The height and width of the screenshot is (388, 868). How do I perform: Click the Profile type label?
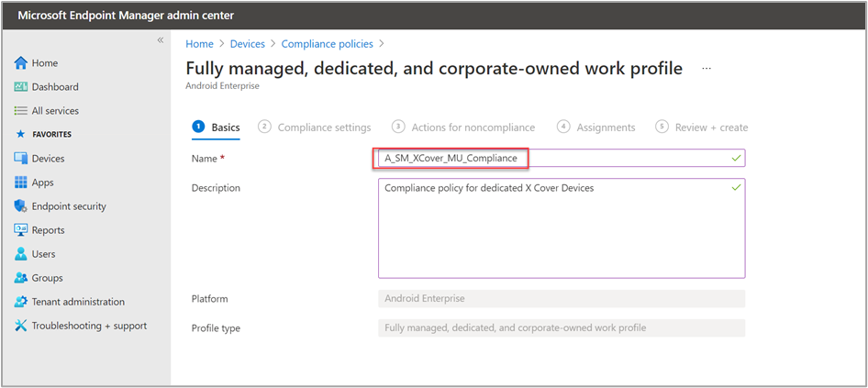[216, 328]
